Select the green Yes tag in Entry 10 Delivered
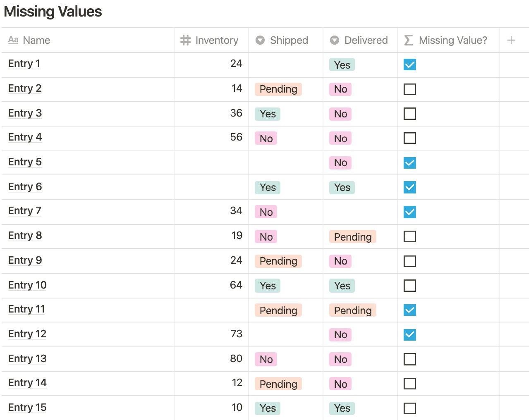This screenshot has width=531, height=420. (x=342, y=286)
